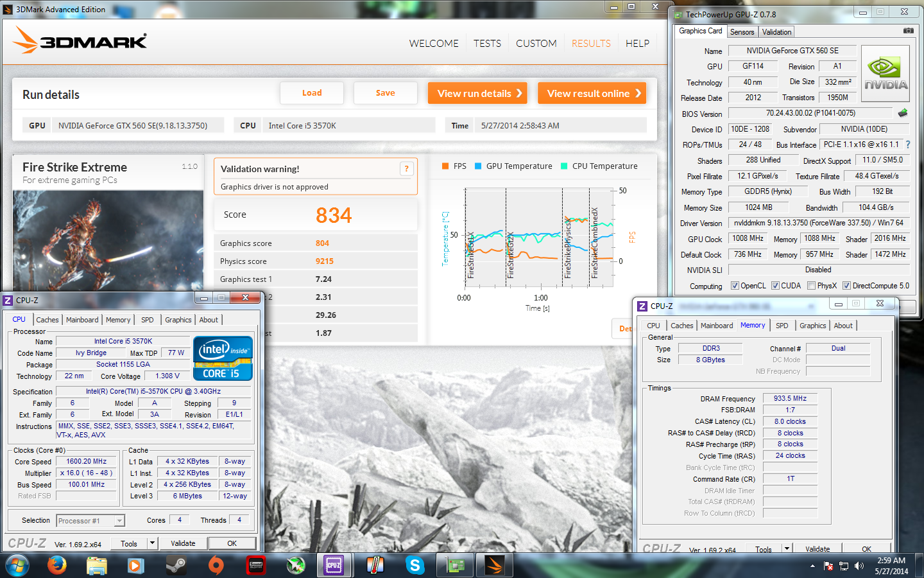The height and width of the screenshot is (578, 924).
Task: Open the TESTS tab in 3DMark
Action: pos(487,44)
